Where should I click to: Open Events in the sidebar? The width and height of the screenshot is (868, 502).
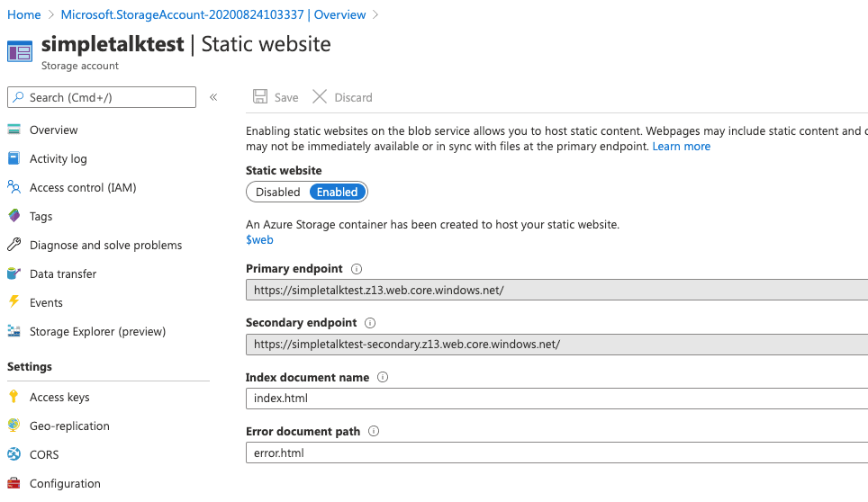coord(46,302)
